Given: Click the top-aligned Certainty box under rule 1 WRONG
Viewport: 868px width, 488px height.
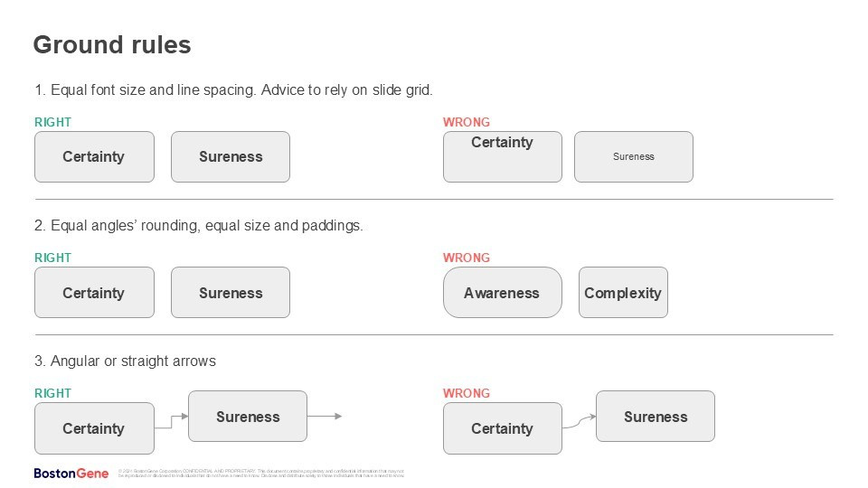Looking at the screenshot, I should (x=502, y=156).
